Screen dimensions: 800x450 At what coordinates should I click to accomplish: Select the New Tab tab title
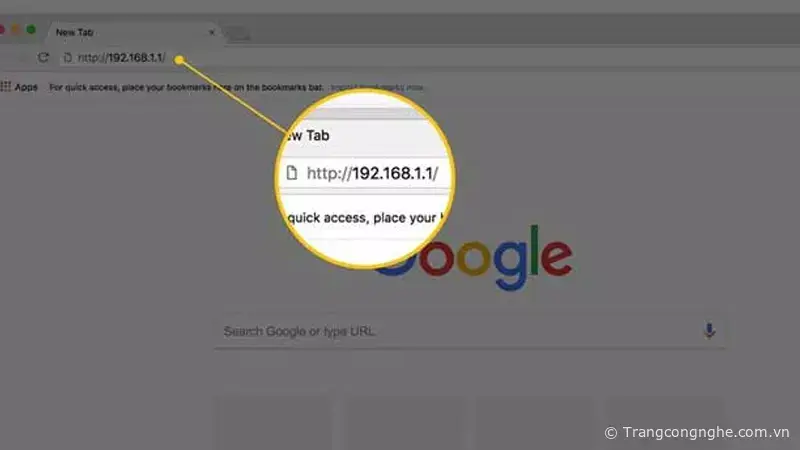tap(74, 32)
